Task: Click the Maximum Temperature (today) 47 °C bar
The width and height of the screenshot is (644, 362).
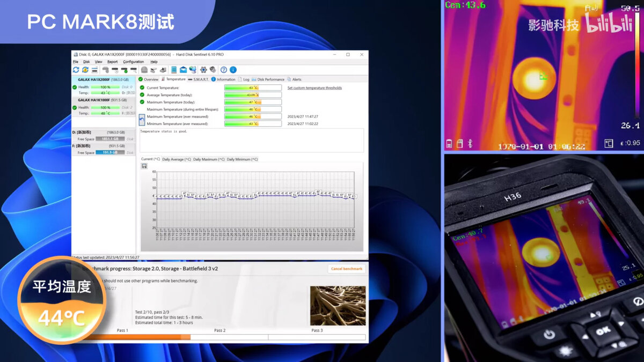Action: 253,102
